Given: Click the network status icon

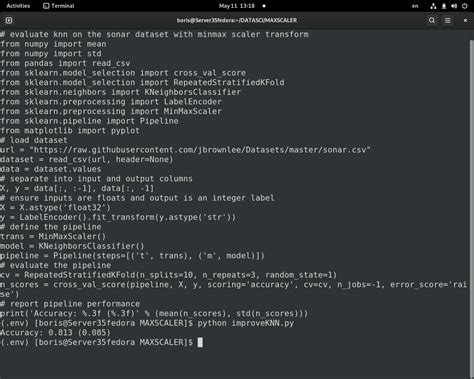Looking at the screenshot, I should tap(433, 6).
